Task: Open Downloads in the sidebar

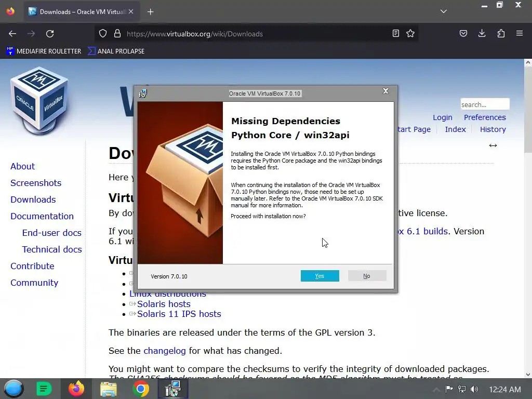Action: (x=33, y=199)
